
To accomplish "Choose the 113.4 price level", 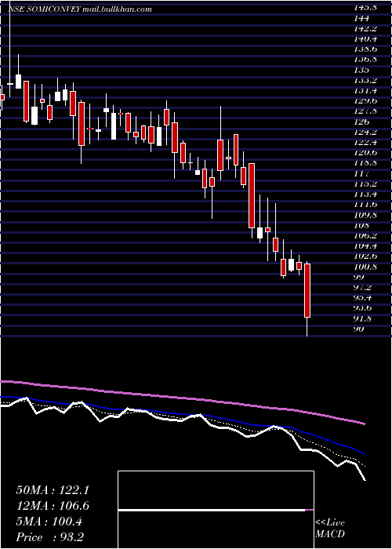I will (367, 194).
